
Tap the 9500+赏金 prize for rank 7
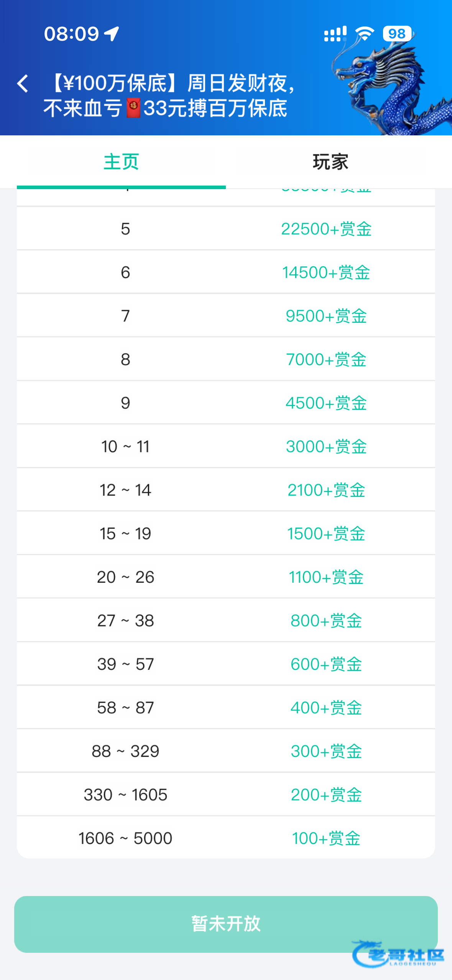[326, 316]
